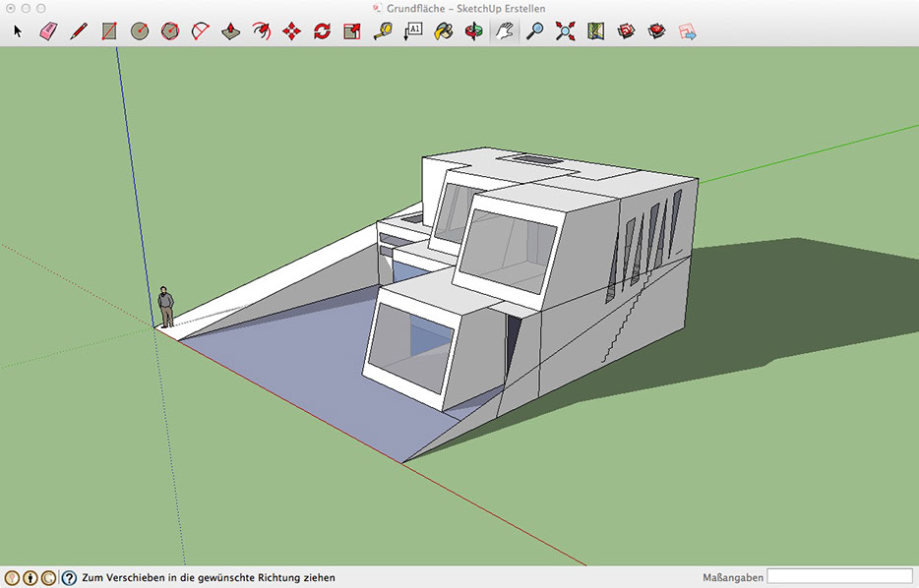The height and width of the screenshot is (588, 919).
Task: Select the Paint Bucket tool
Action: 444,31
